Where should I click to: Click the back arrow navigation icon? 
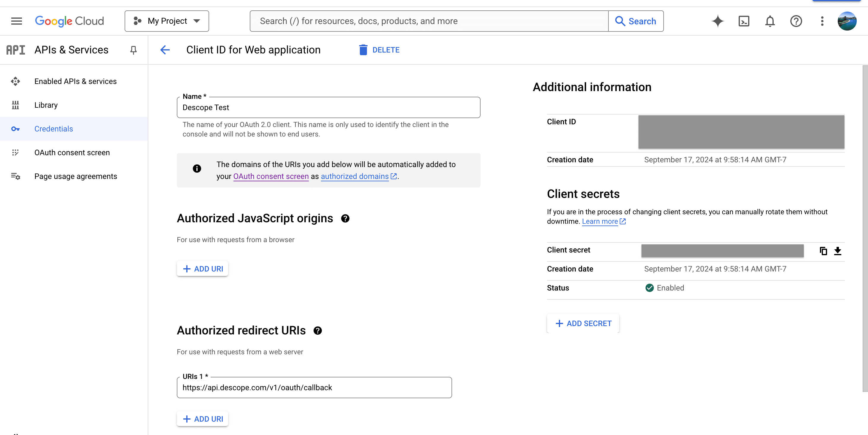point(165,50)
